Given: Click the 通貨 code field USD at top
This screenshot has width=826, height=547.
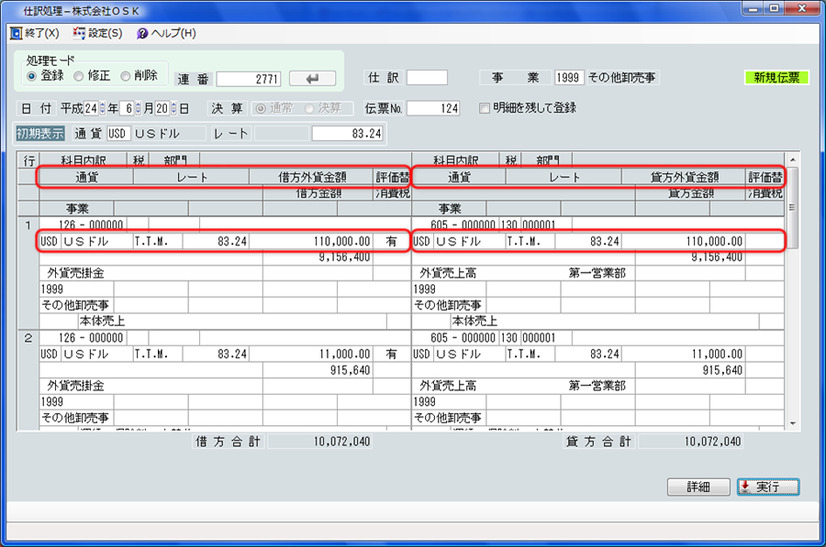Looking at the screenshot, I should 118,133.
